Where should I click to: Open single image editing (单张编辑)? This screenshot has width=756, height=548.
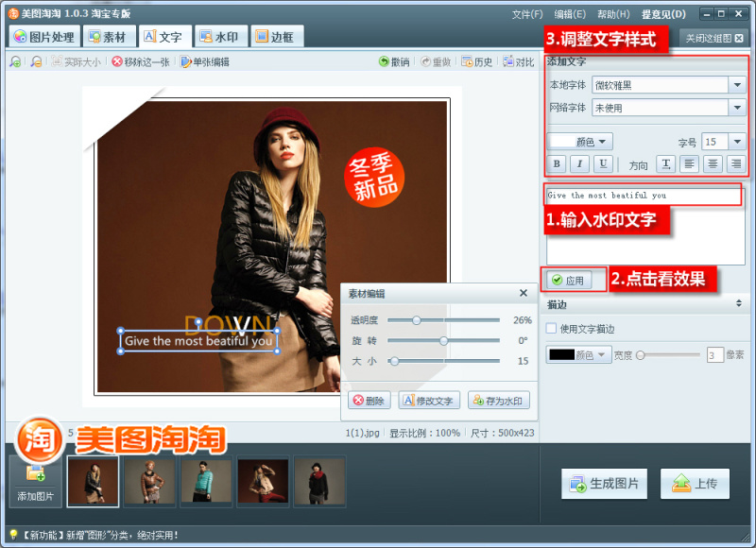(205, 61)
